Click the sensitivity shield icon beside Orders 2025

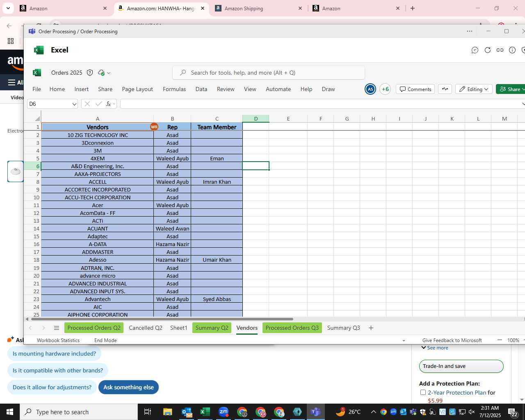90,73
